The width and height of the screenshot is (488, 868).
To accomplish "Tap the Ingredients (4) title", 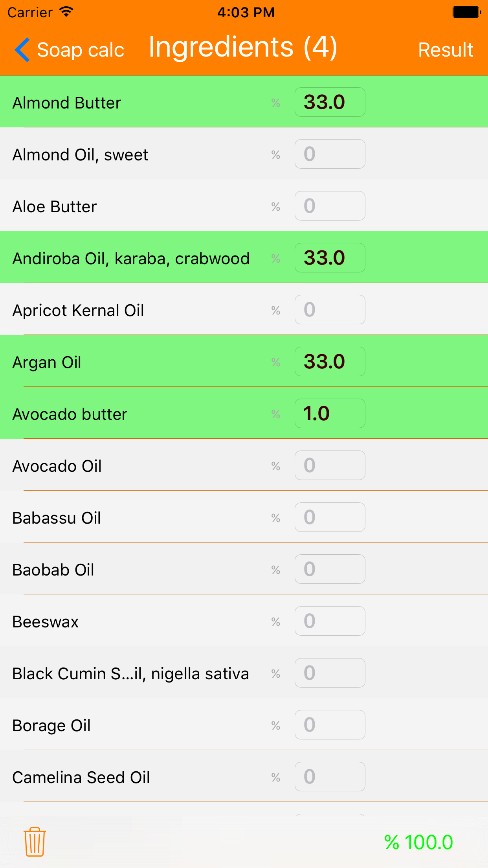I will 243,47.
